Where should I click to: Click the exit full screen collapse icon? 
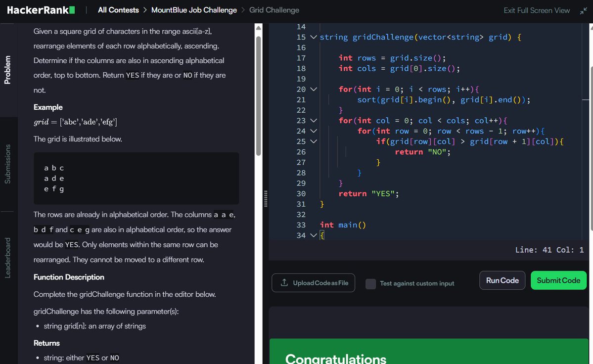click(x=584, y=10)
